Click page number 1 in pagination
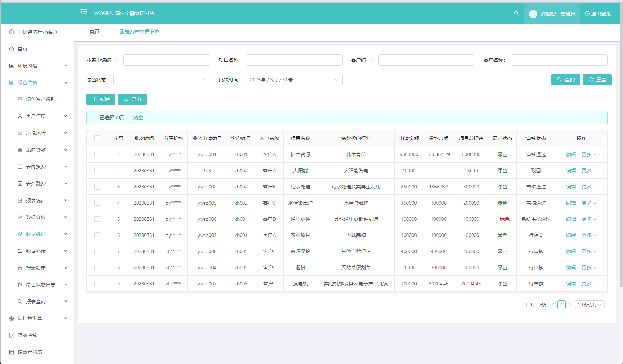623x364 pixels. (562, 305)
